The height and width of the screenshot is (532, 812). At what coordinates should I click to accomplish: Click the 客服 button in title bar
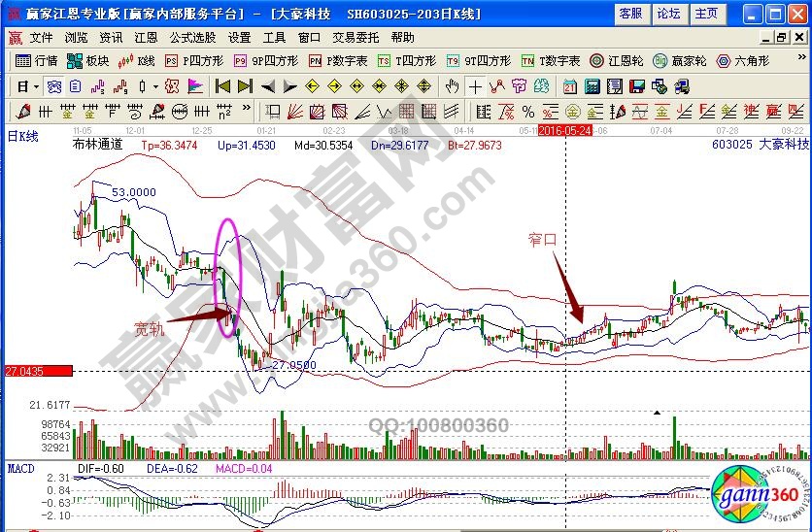pos(629,14)
